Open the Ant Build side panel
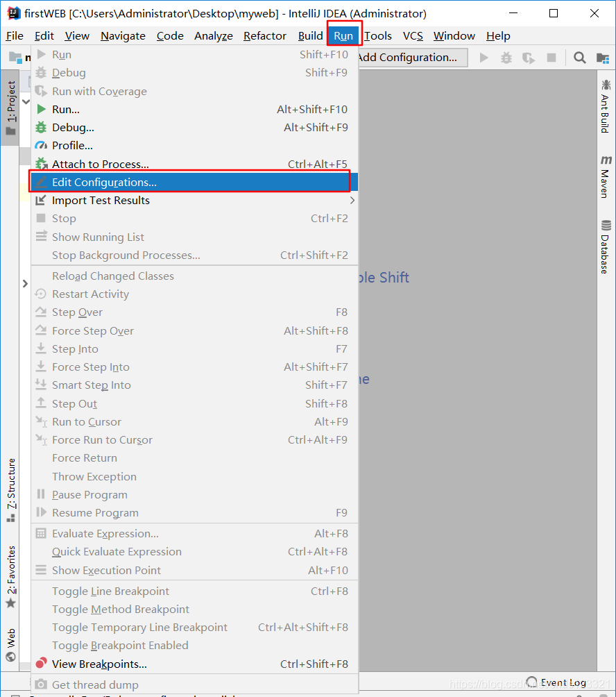 tap(606, 106)
